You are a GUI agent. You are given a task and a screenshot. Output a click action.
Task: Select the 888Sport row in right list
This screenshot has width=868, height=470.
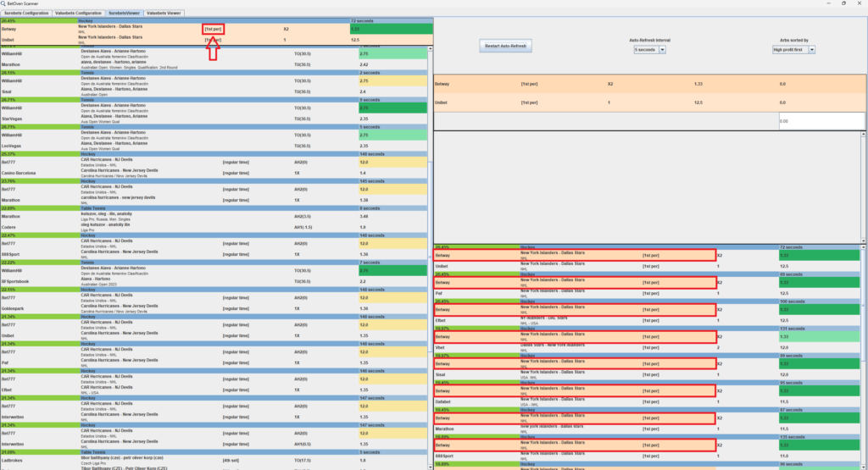pos(647,456)
